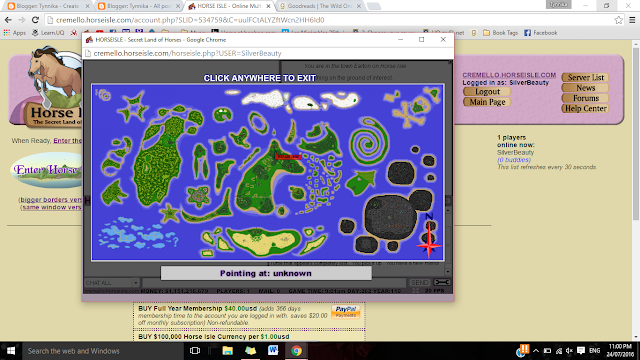Open the Facebook bookmark

coord(540,33)
